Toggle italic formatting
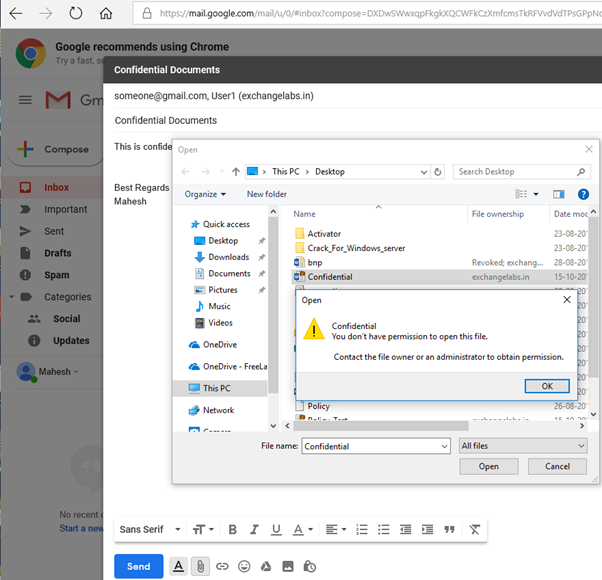Viewport: 602px width, 580px height. click(254, 529)
